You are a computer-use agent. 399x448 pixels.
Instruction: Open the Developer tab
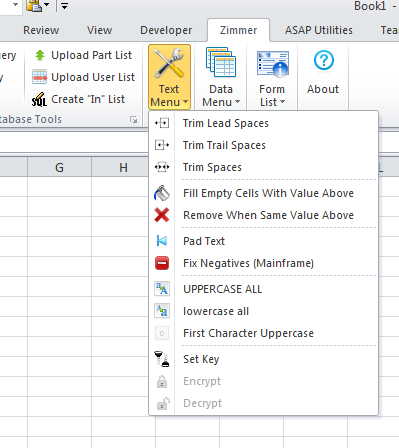[x=166, y=30]
